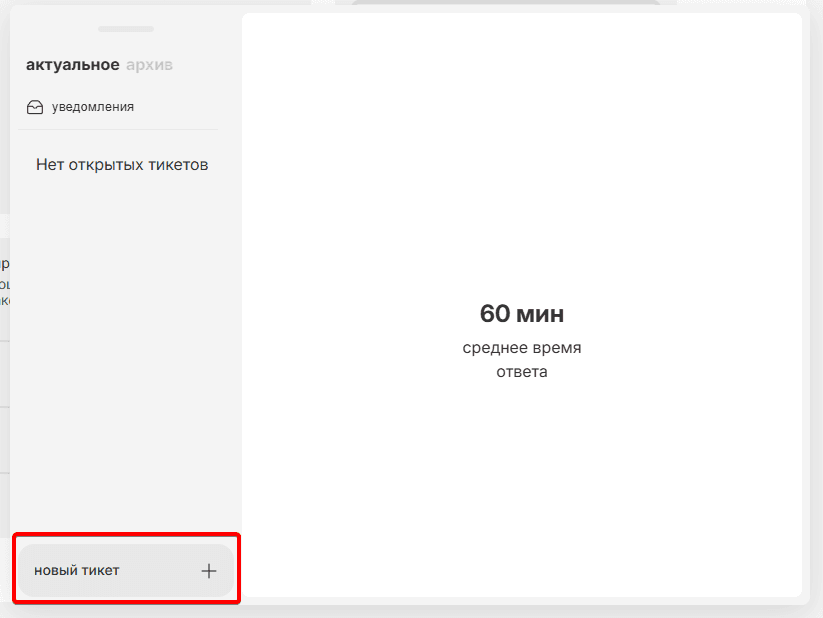Click the word "ответа" in the caption

(x=521, y=372)
